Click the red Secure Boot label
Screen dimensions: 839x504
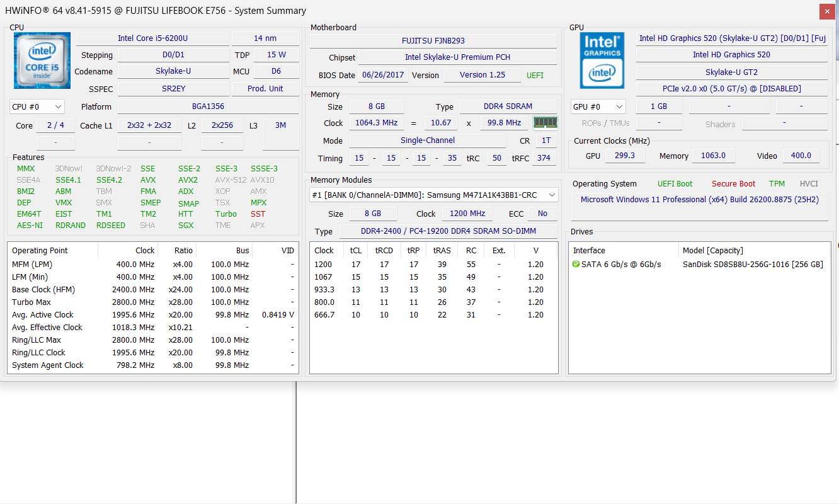coord(733,184)
